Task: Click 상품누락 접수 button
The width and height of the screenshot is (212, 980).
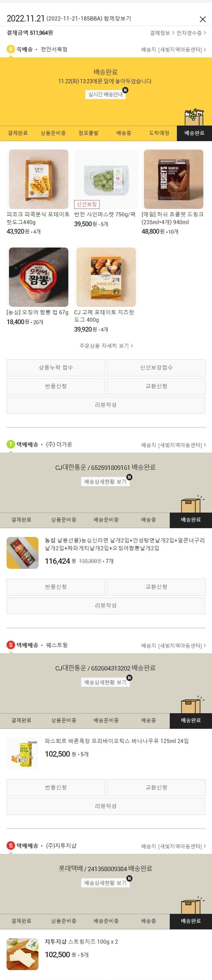Action: (x=56, y=367)
